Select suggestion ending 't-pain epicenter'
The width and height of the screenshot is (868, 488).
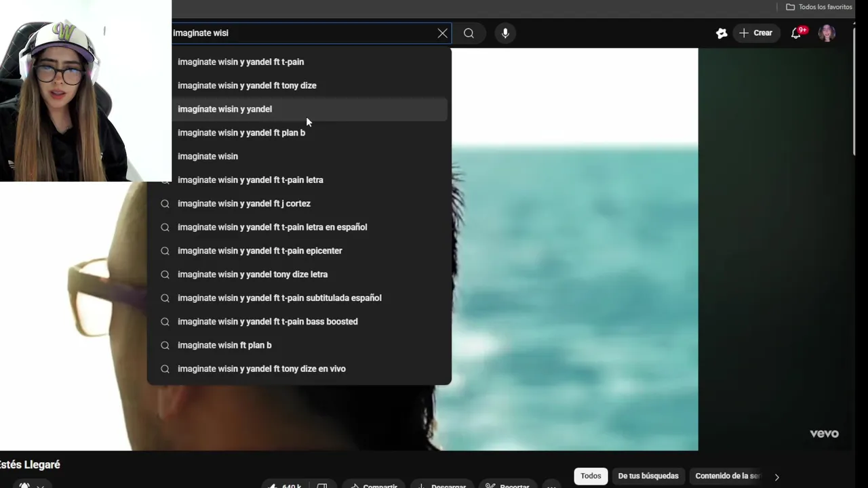coord(299,251)
